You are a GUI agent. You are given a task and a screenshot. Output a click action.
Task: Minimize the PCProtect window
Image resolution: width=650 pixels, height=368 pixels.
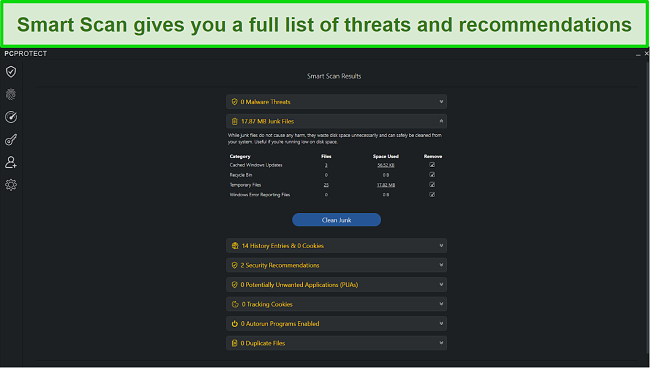click(x=638, y=54)
